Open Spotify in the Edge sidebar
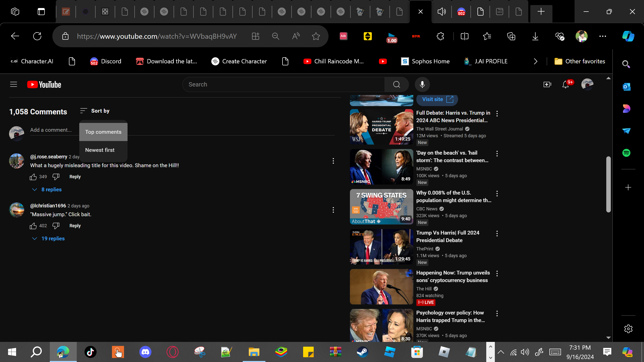 626,153
